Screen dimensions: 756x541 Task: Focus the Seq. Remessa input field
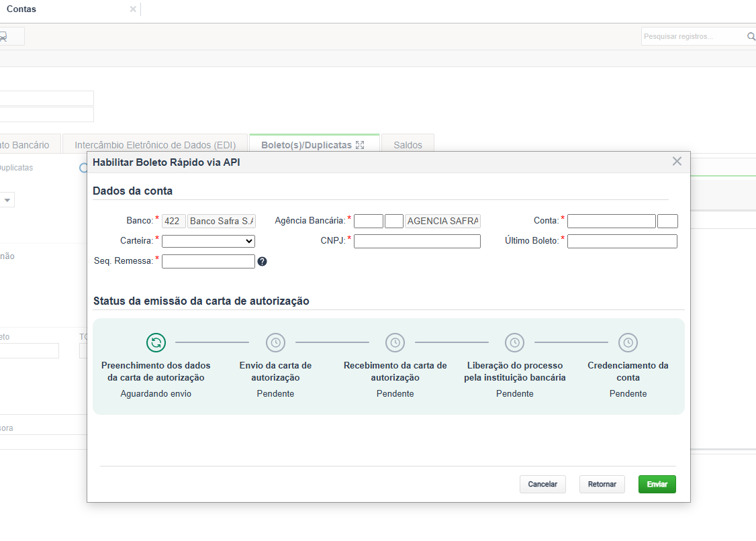coord(208,261)
